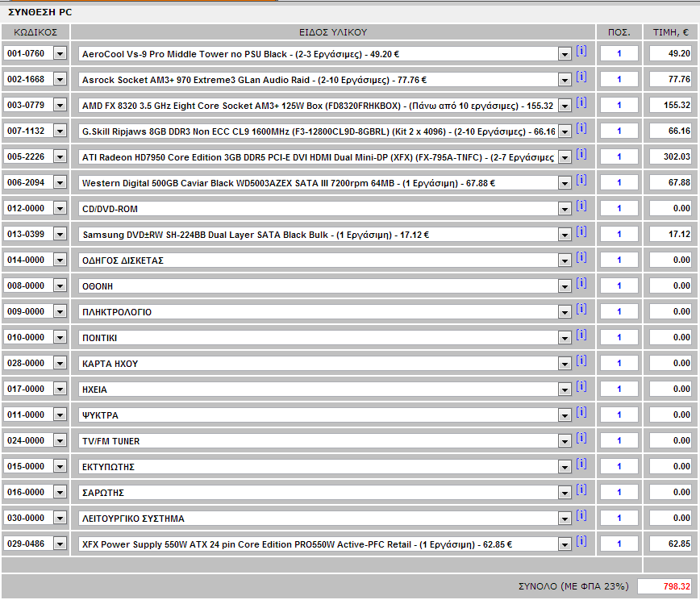The height and width of the screenshot is (600, 700).
Task: Expand the ΨΥΚΤΡΑ product dropdown
Action: pyautogui.click(x=565, y=415)
